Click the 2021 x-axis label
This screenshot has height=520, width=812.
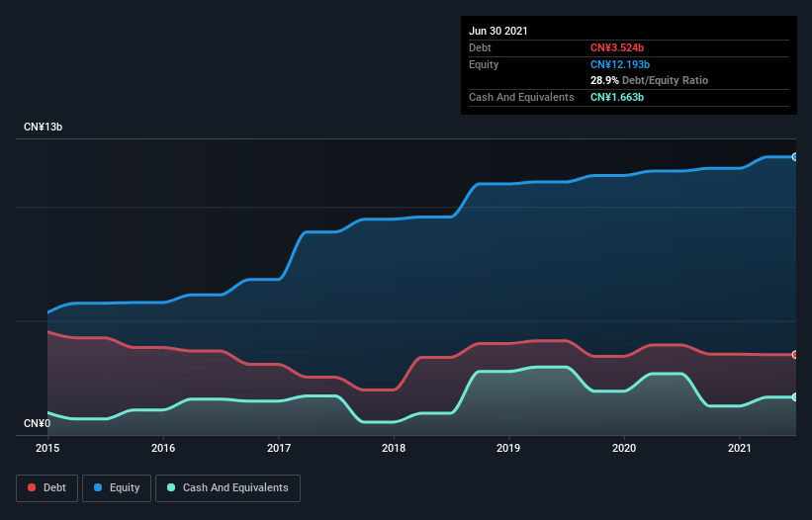coord(740,448)
